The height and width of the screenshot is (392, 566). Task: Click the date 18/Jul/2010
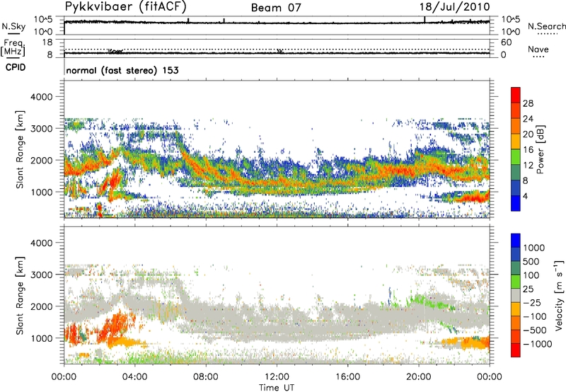point(454,7)
